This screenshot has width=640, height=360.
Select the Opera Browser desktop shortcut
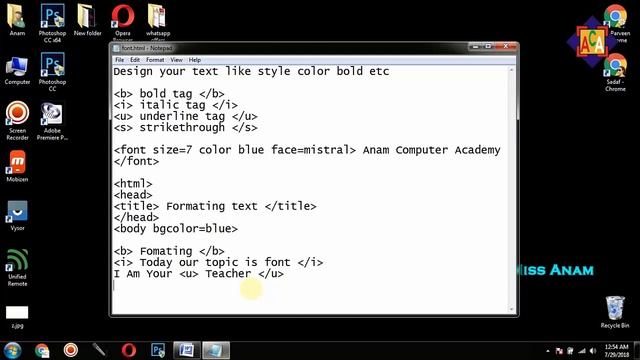[x=122, y=23]
